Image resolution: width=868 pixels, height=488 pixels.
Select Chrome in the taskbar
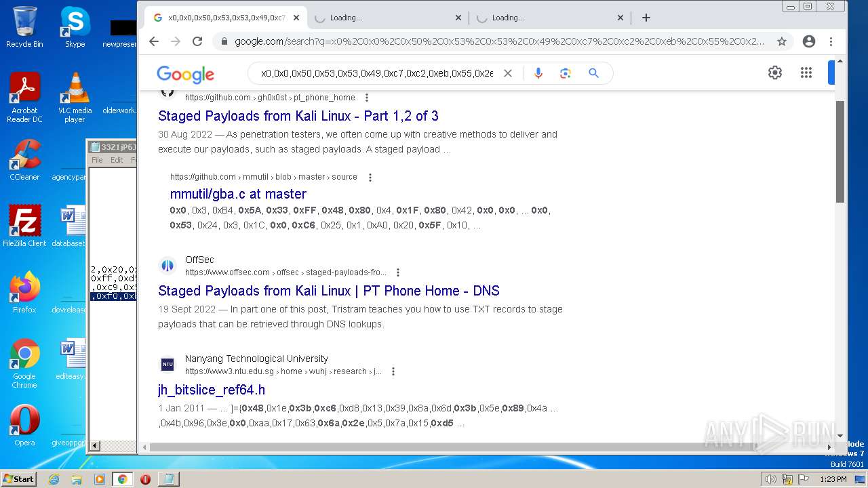coord(122,479)
